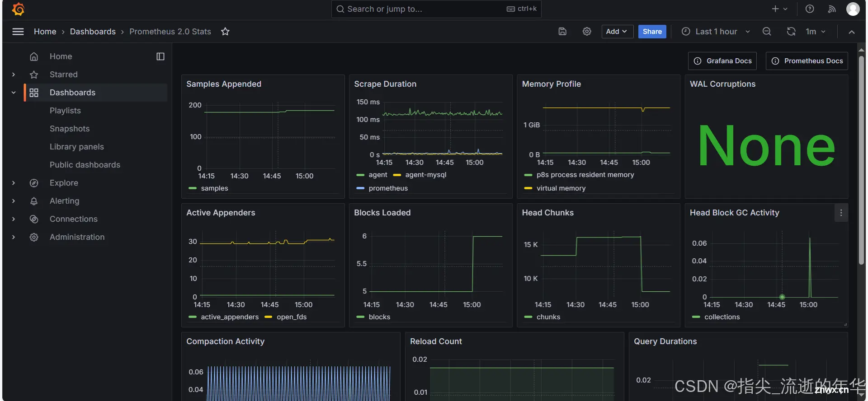Toggle the hamburger menu icon
Screen dimensions: 868x401
click(18, 32)
